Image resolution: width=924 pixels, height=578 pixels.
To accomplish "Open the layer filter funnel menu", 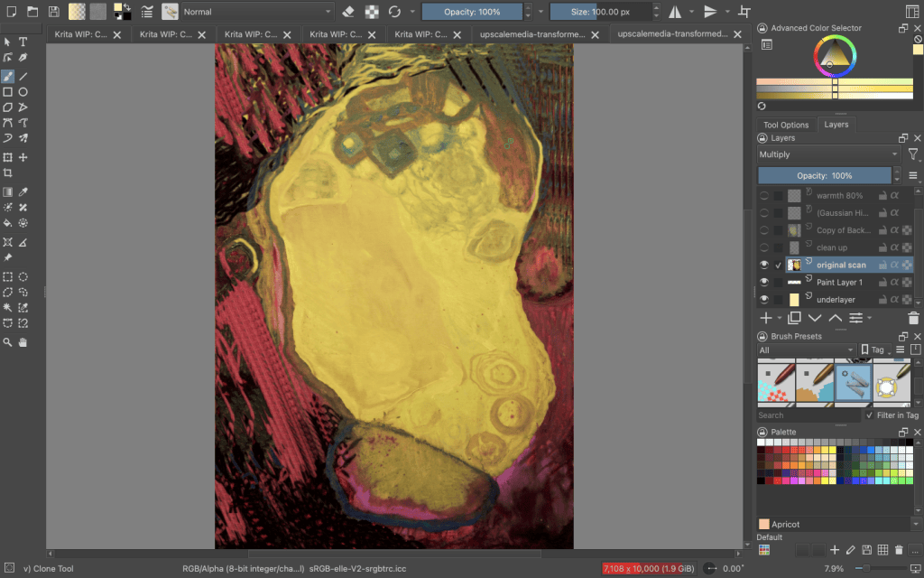I will 913,154.
